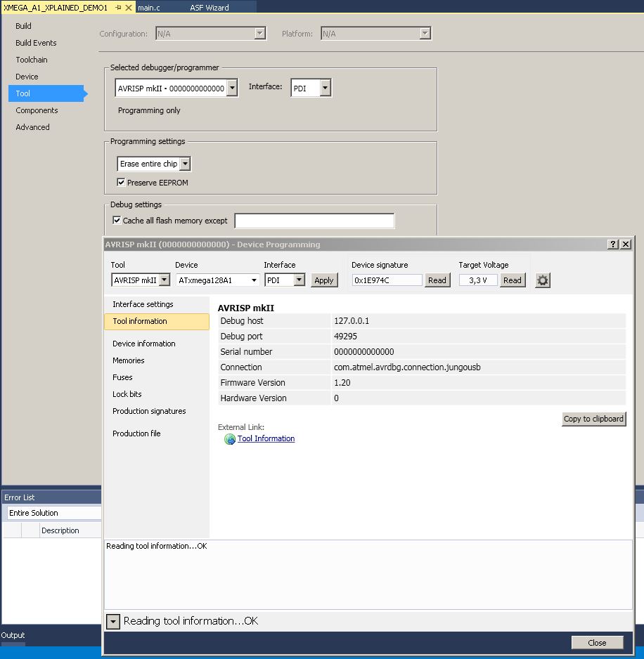The height and width of the screenshot is (659, 644).
Task: Click Connection value com.atmel.avrdbg.connection.jungousb
Action: pyautogui.click(x=407, y=367)
